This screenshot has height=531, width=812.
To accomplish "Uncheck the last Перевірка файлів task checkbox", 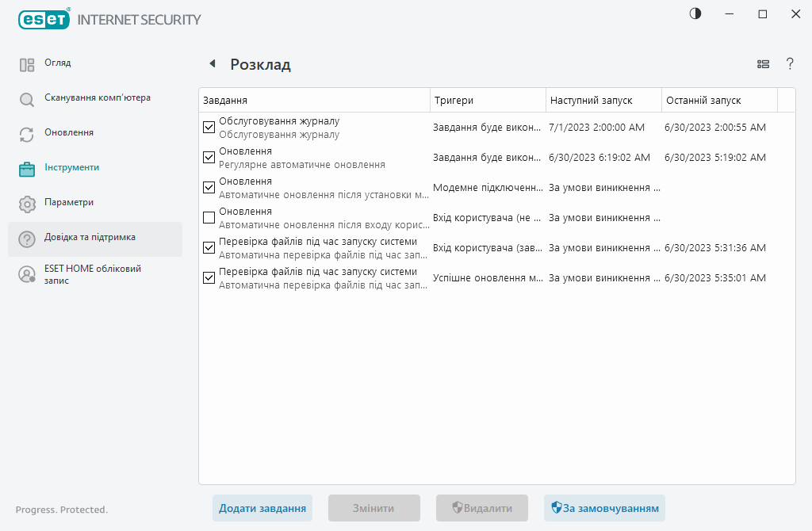I will [209, 277].
